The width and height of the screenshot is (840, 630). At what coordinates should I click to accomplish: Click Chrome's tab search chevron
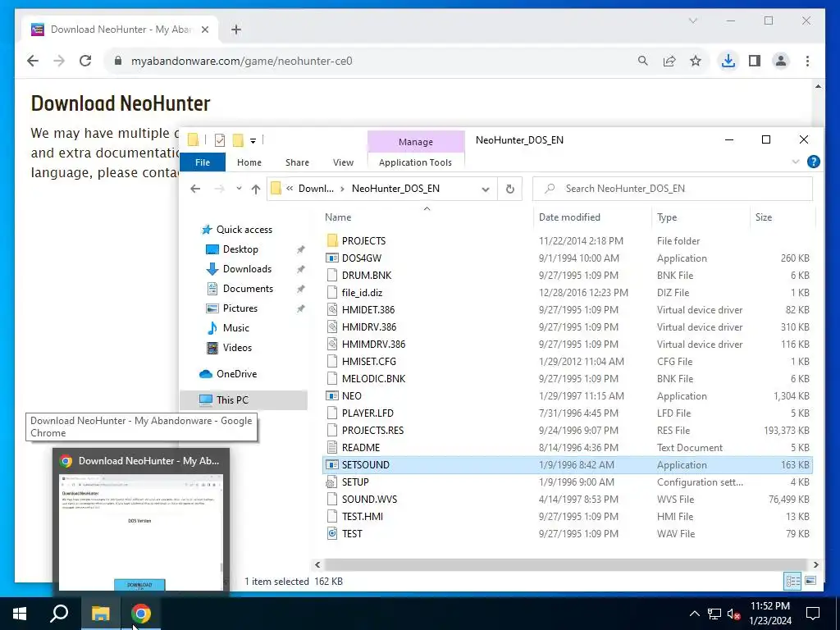click(x=692, y=21)
